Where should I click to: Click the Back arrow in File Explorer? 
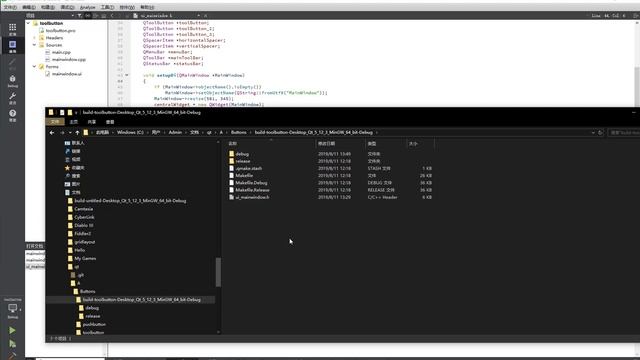(x=52, y=133)
